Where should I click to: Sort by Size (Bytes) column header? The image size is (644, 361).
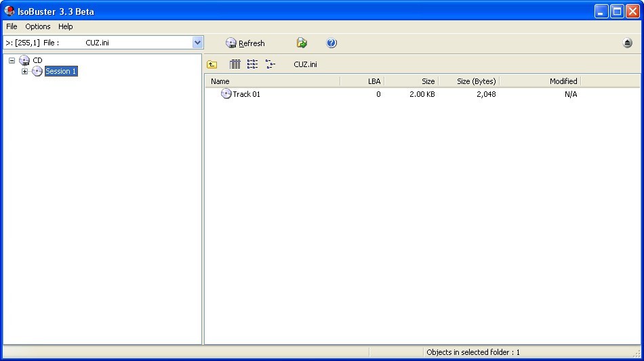469,81
